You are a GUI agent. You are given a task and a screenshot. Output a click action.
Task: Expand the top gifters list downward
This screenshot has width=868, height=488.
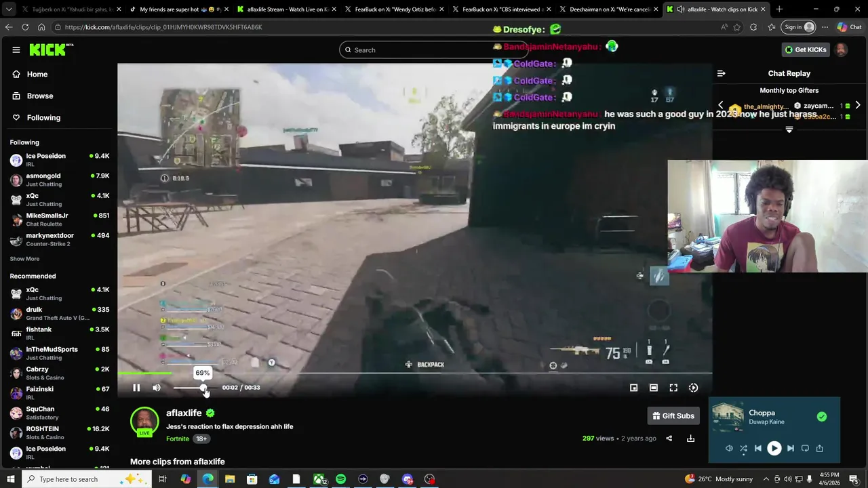coord(789,129)
